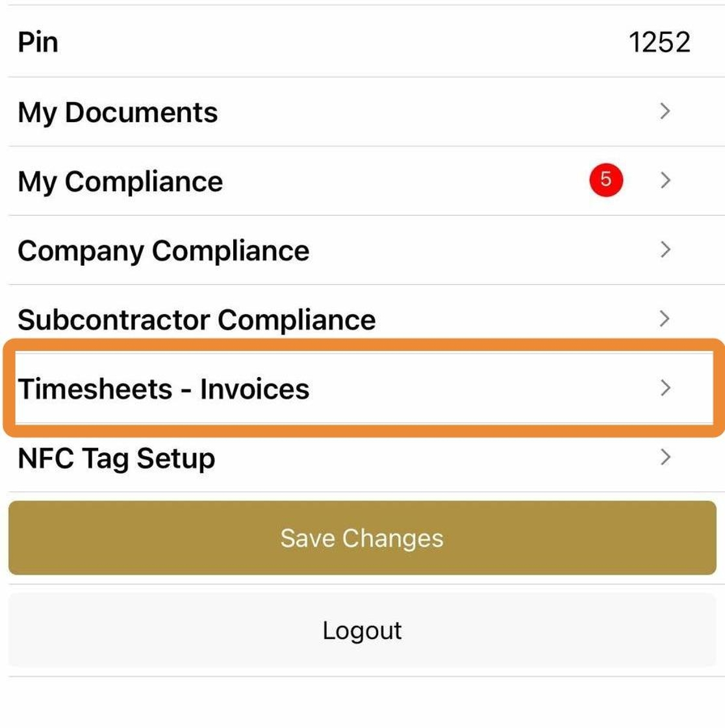725x728 pixels.
Task: Select the Pin value 1252 field
Action: point(659,42)
